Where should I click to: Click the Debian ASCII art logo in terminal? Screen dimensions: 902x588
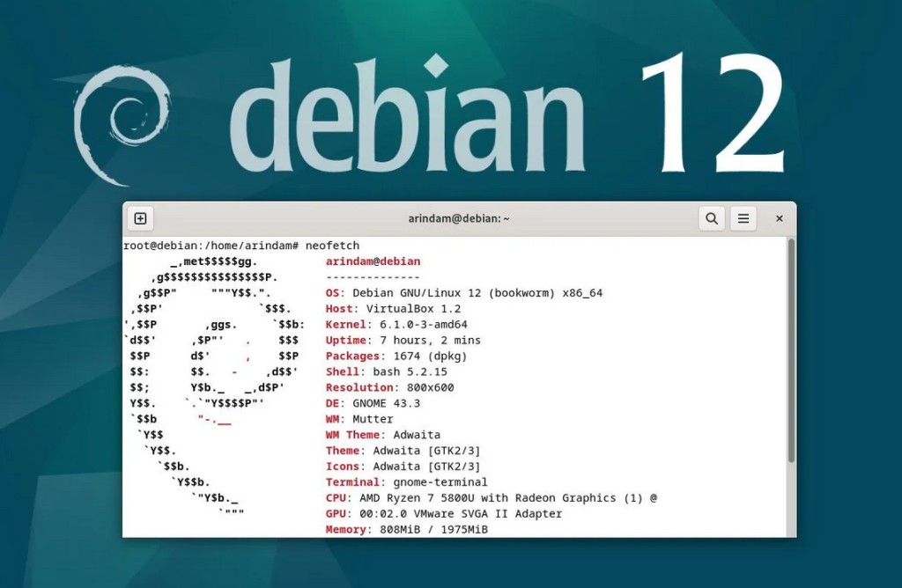click(x=214, y=387)
